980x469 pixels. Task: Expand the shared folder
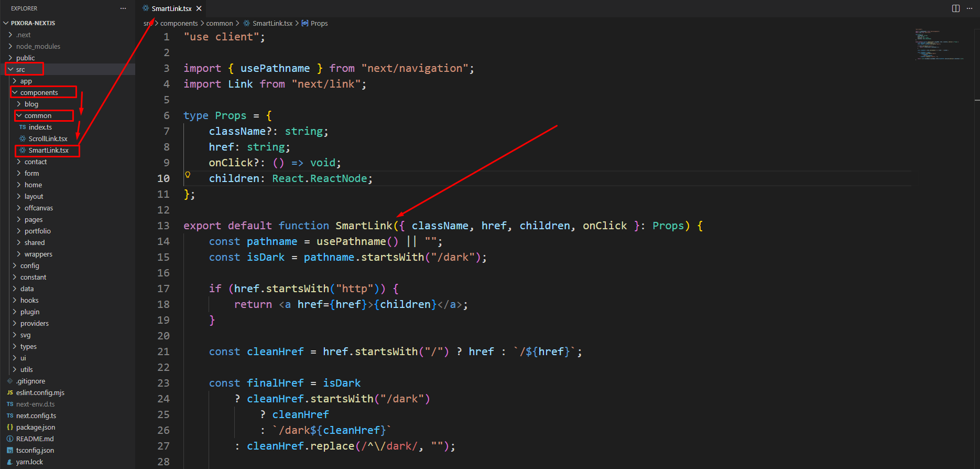coord(19,242)
